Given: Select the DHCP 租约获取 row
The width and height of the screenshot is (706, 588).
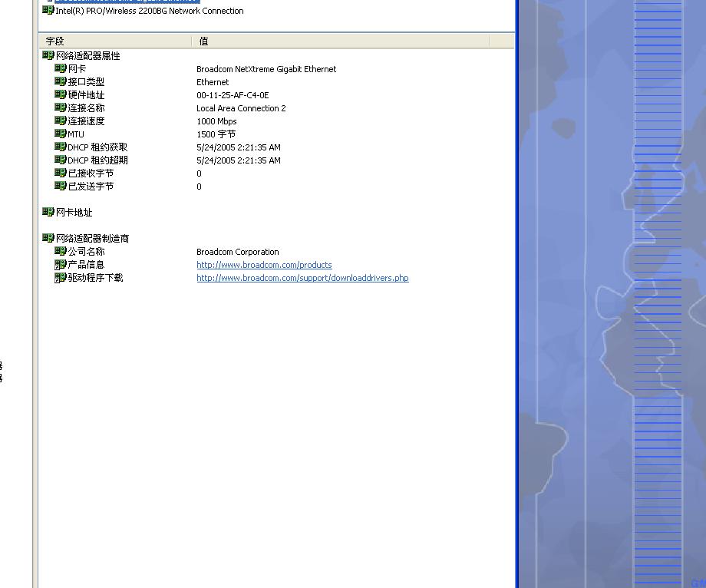Looking at the screenshot, I should click(x=97, y=147).
